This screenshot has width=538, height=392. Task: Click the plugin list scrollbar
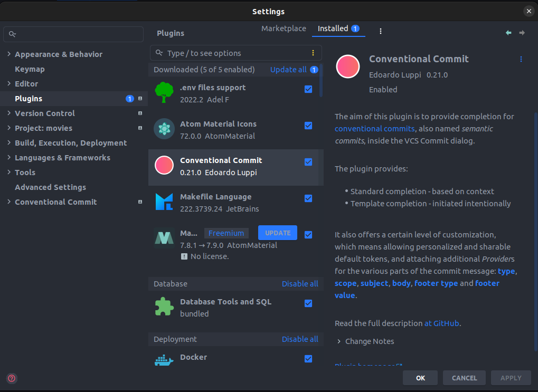coord(321,80)
